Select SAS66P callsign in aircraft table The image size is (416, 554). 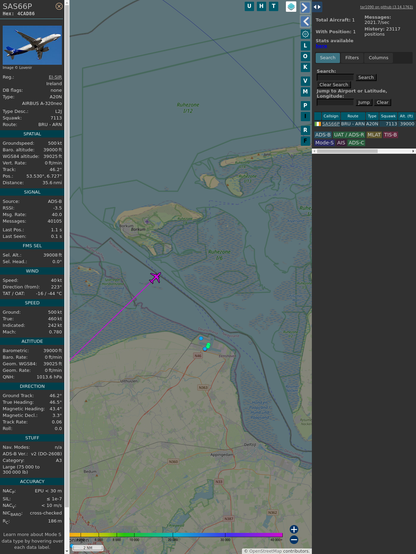[x=331, y=124]
